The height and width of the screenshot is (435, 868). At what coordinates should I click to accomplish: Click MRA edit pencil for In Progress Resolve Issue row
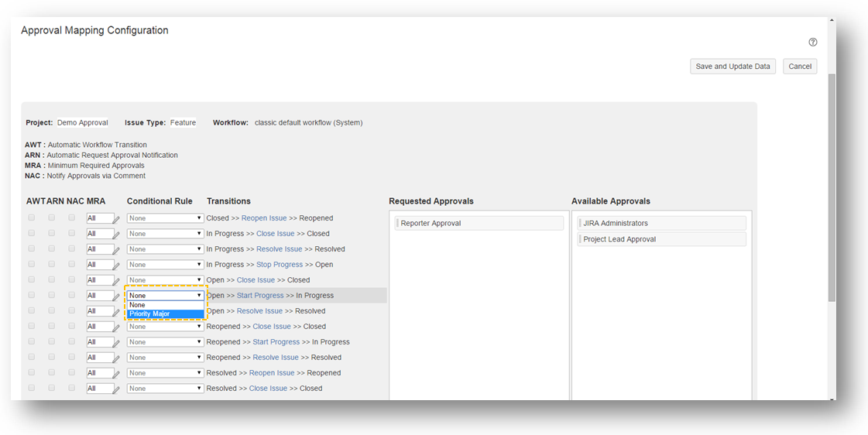click(117, 250)
